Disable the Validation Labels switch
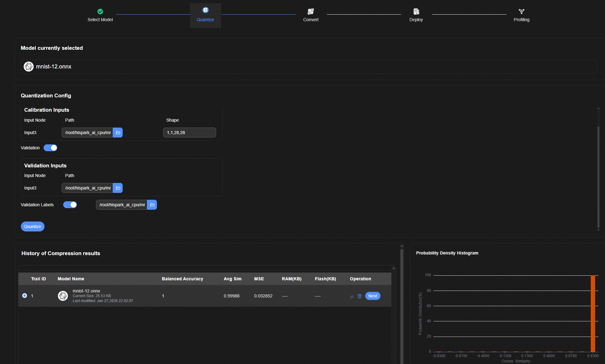Viewport: 605px width, 364px height. point(70,205)
